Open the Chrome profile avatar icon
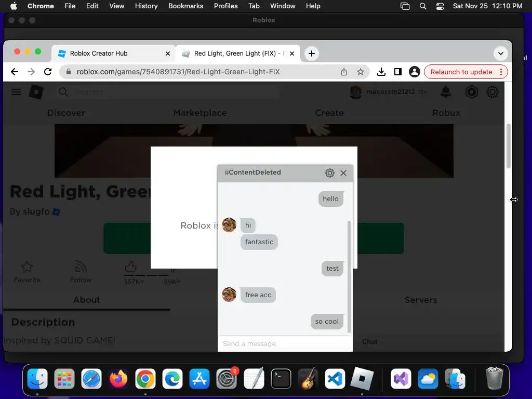The width and height of the screenshot is (532, 399). click(414, 72)
